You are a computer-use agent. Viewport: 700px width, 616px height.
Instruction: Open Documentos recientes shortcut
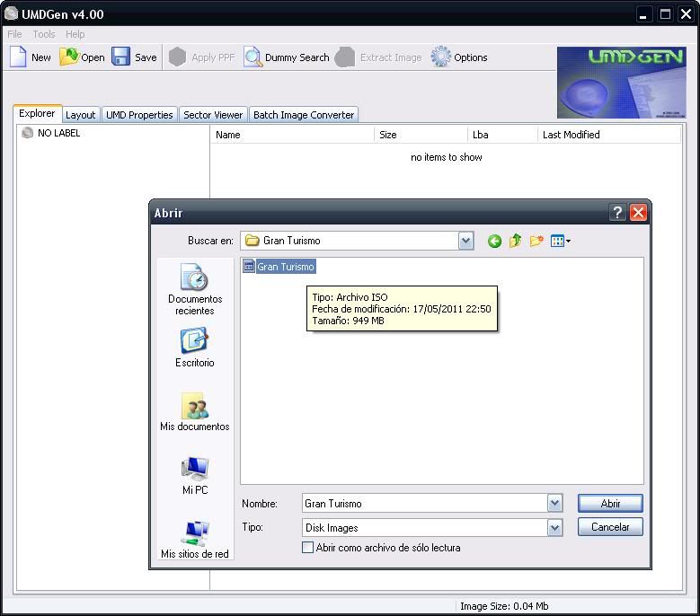pos(195,289)
